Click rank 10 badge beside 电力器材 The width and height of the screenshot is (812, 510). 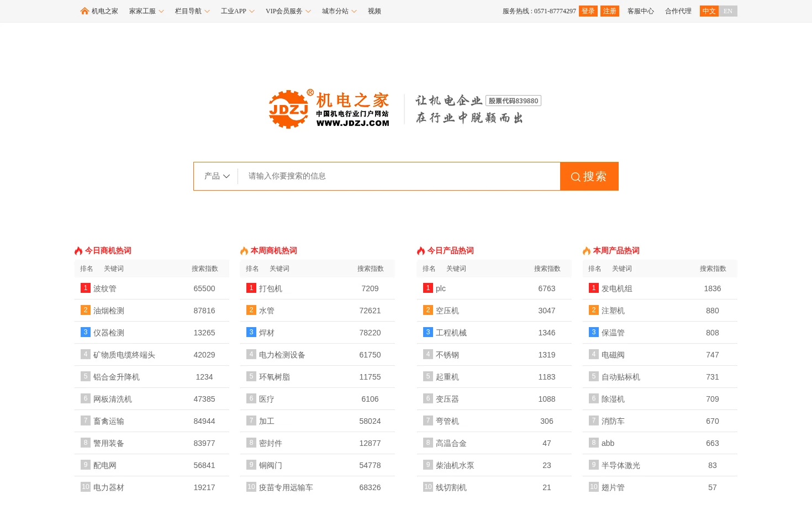point(86,487)
